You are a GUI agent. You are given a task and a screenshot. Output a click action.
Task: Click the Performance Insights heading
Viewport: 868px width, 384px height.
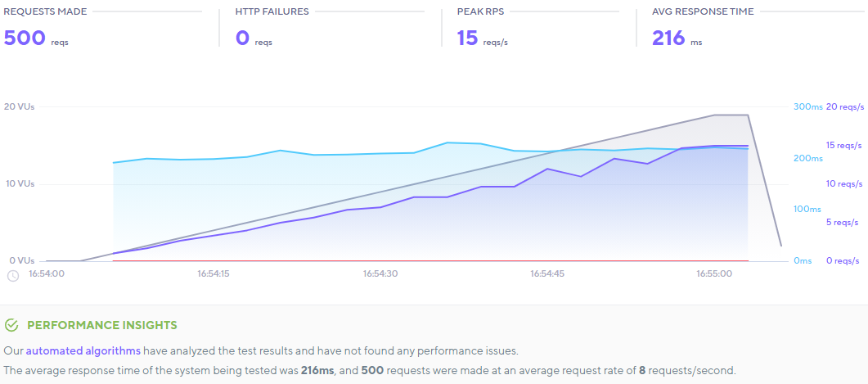tap(102, 325)
